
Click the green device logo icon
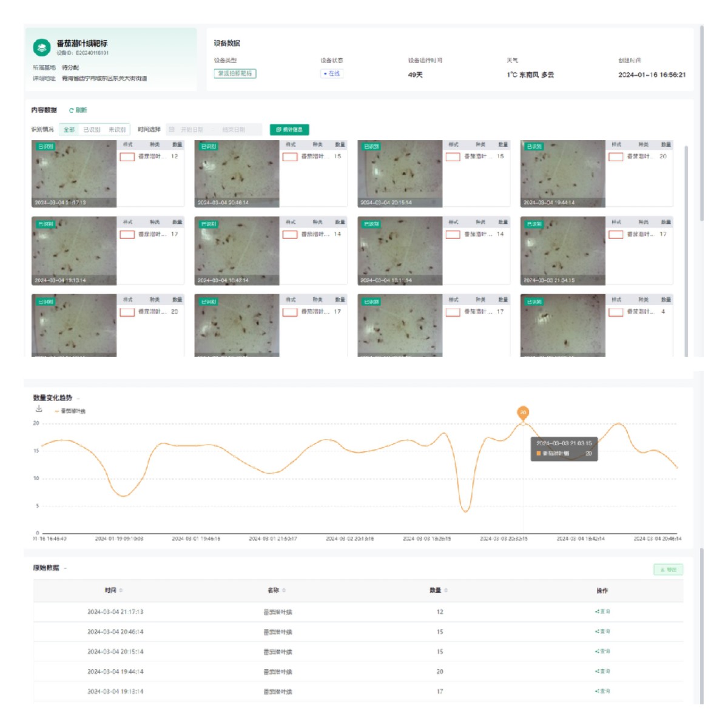point(41,47)
